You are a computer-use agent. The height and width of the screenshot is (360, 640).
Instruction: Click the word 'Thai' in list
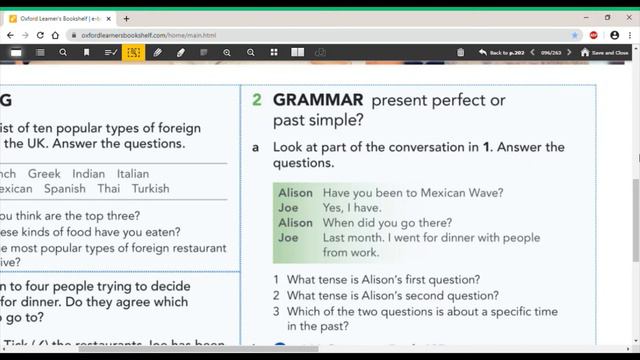point(109,189)
